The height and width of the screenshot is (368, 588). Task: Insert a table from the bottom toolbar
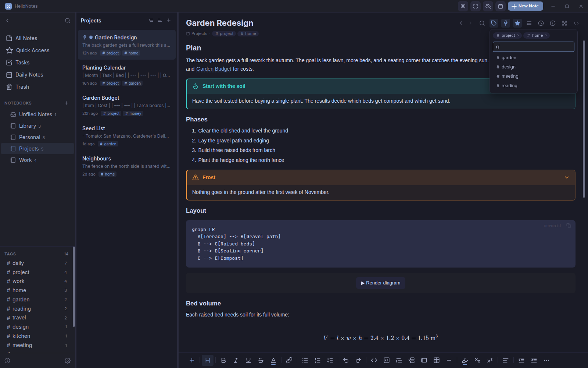click(437, 360)
